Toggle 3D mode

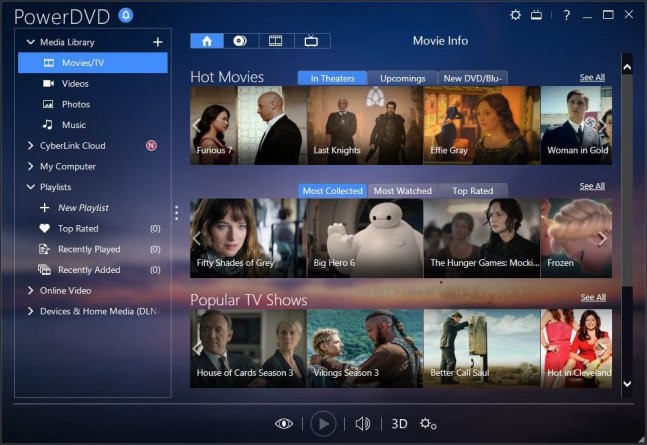[x=399, y=424]
